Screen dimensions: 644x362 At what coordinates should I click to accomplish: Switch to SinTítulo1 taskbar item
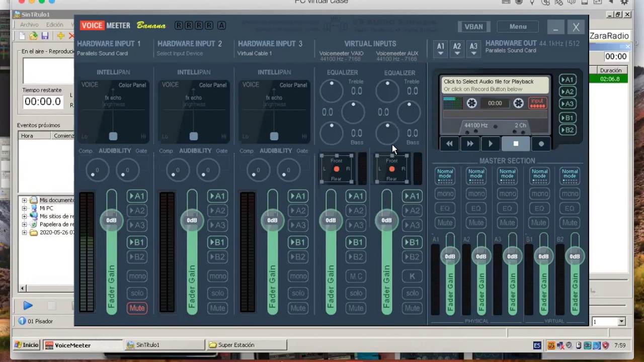click(x=164, y=345)
